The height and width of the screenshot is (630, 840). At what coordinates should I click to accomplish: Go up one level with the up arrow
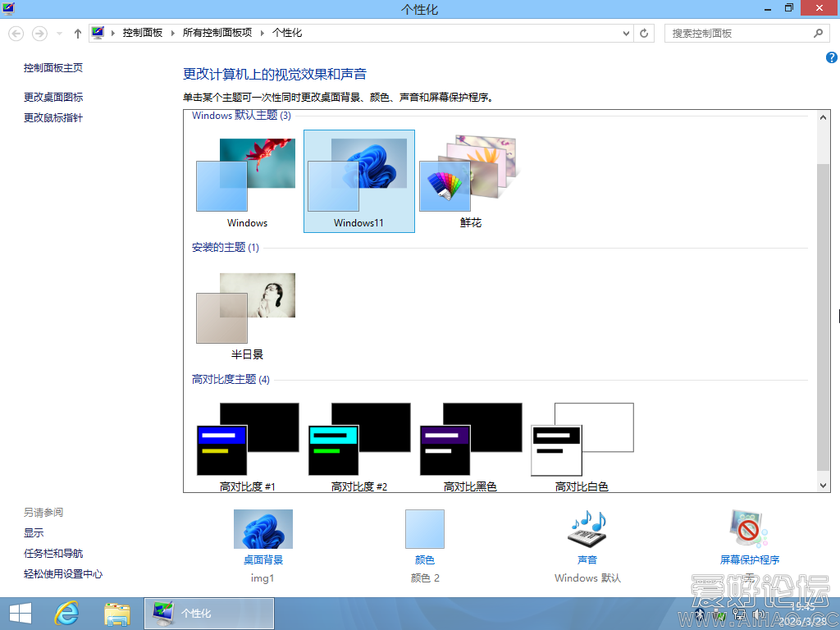78,34
